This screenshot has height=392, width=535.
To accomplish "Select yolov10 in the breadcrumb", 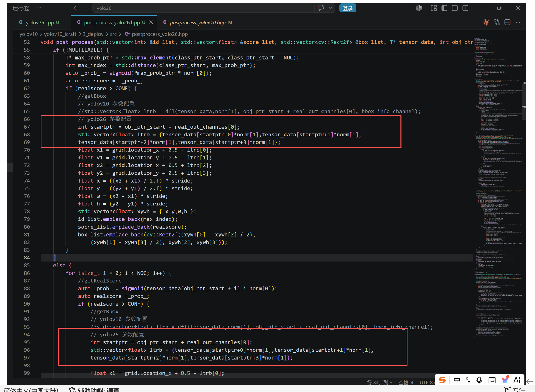I will coord(28,34).
